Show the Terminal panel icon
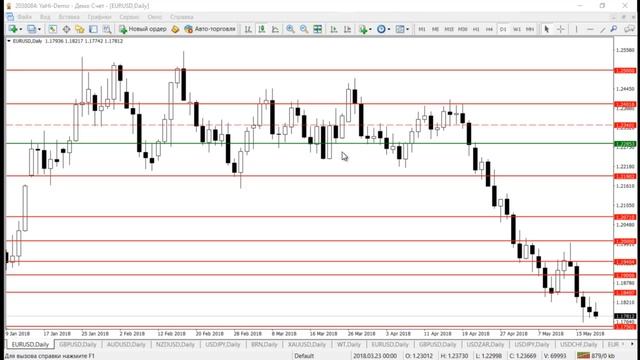The image size is (640, 360). [93, 29]
